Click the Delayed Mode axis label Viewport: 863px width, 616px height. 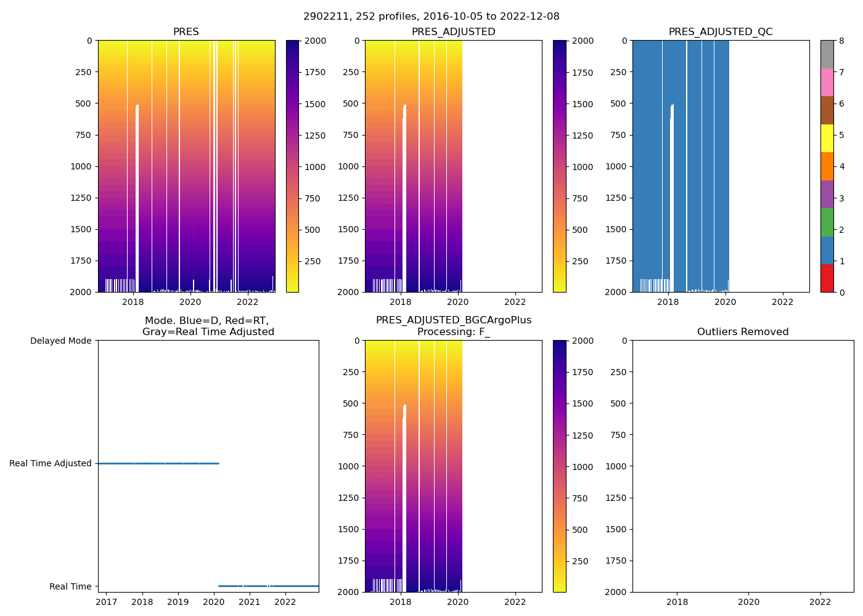pyautogui.click(x=60, y=341)
